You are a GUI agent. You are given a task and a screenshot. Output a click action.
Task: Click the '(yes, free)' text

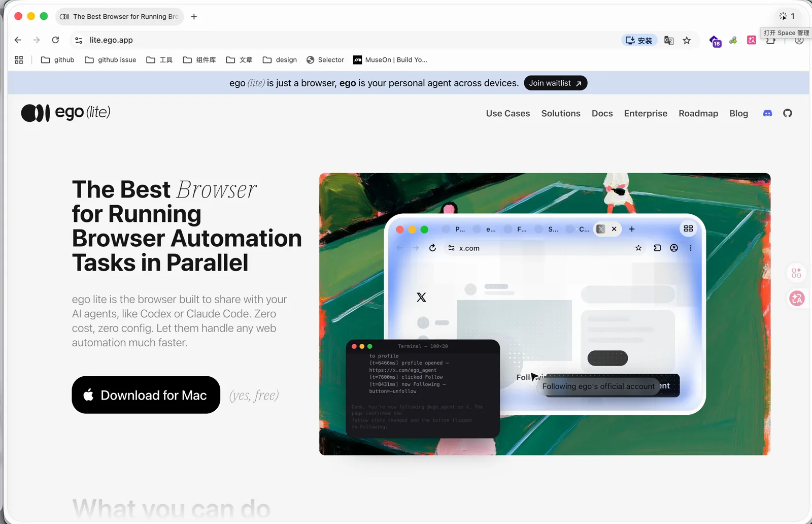pos(254,396)
